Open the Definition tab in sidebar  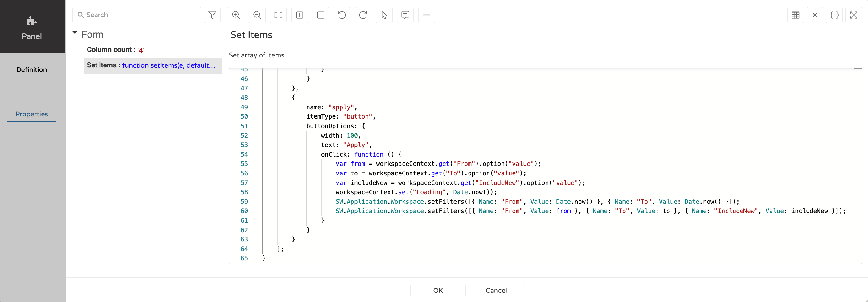click(x=32, y=69)
